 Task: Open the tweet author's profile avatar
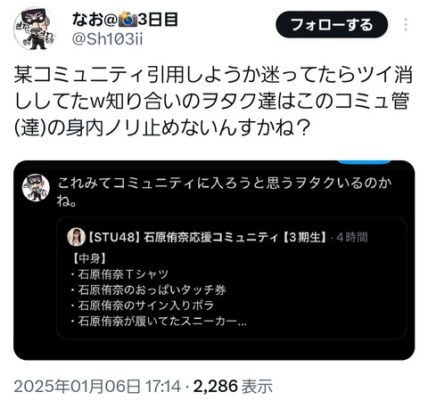(x=33, y=28)
